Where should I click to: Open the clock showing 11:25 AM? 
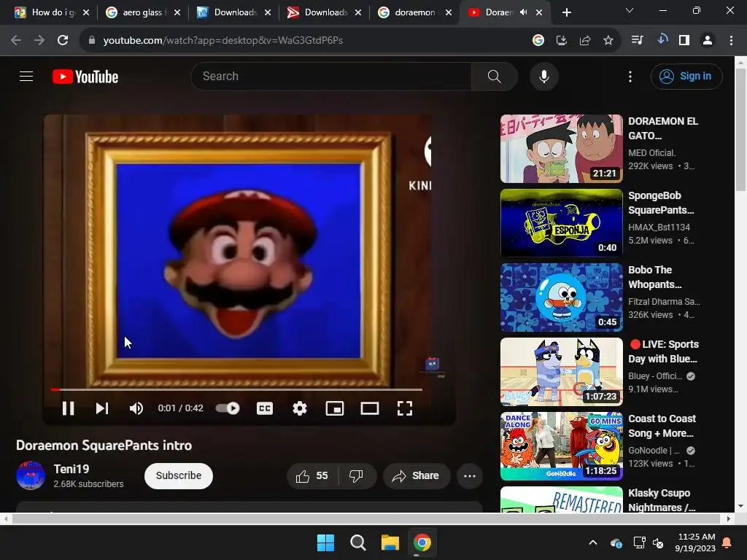point(695,542)
